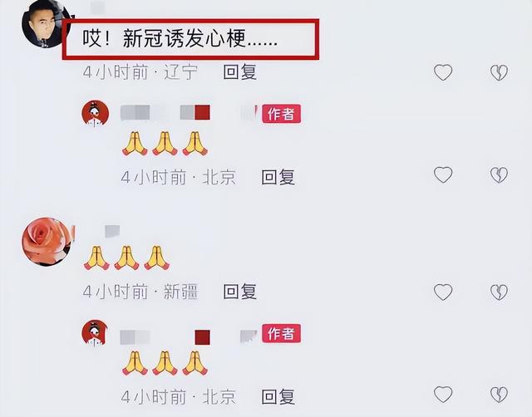
Task: Click 回复 under author's last 北京 reply
Action: point(278,397)
